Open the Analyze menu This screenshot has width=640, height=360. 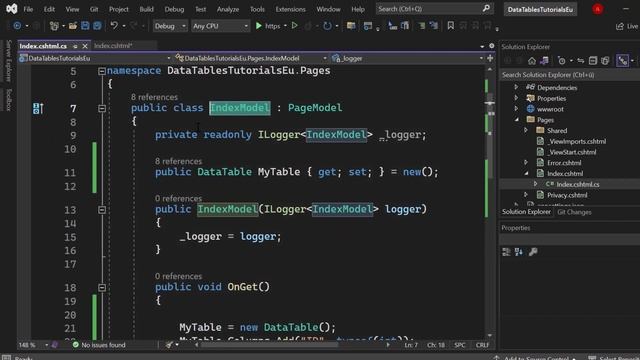coord(228,9)
